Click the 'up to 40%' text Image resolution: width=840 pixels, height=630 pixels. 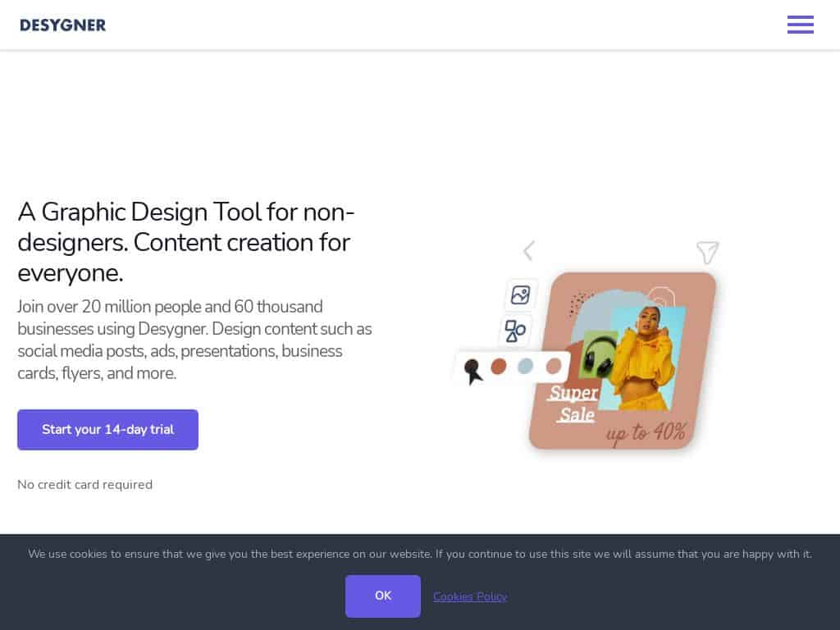pyautogui.click(x=646, y=433)
